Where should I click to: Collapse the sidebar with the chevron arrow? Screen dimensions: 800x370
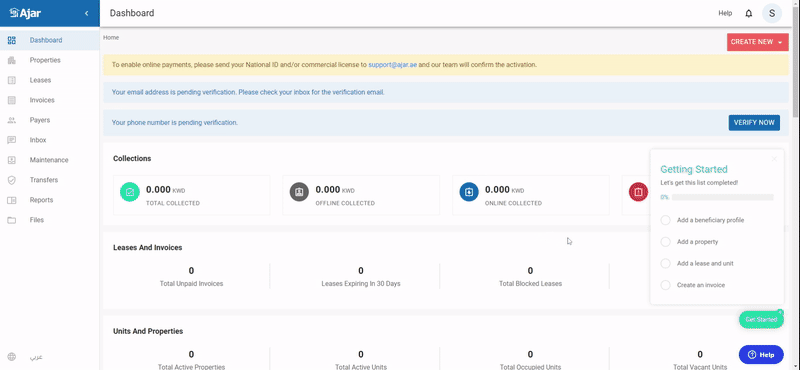(87, 13)
